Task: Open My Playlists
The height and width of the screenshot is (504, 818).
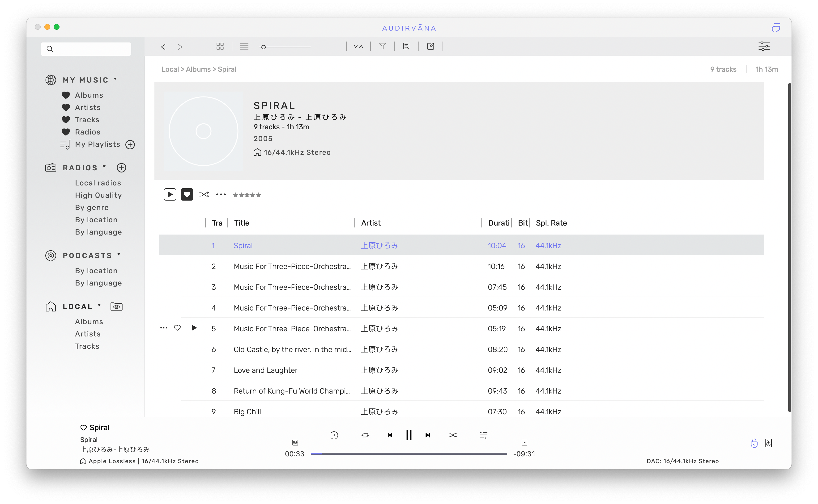Action: 98,144
